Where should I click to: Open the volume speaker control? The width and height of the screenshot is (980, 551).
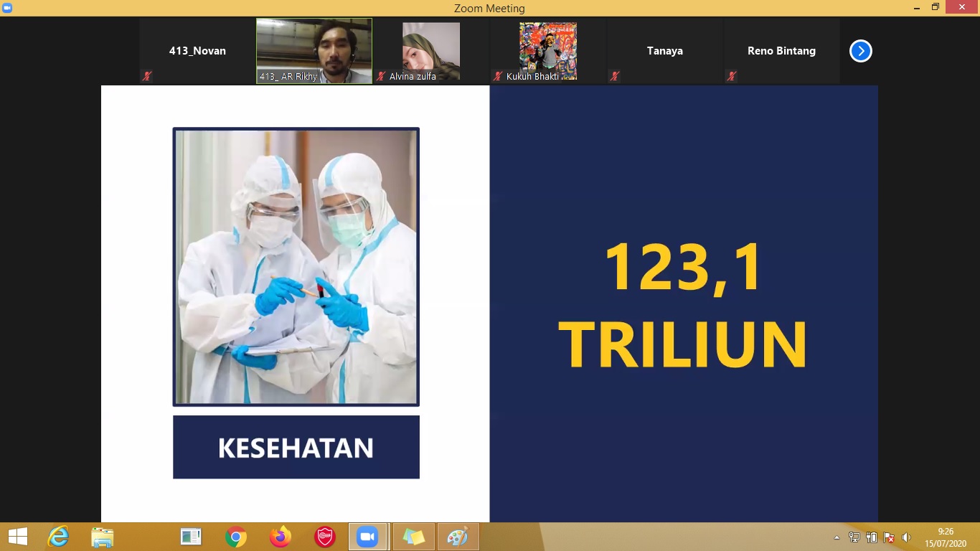coord(906,537)
